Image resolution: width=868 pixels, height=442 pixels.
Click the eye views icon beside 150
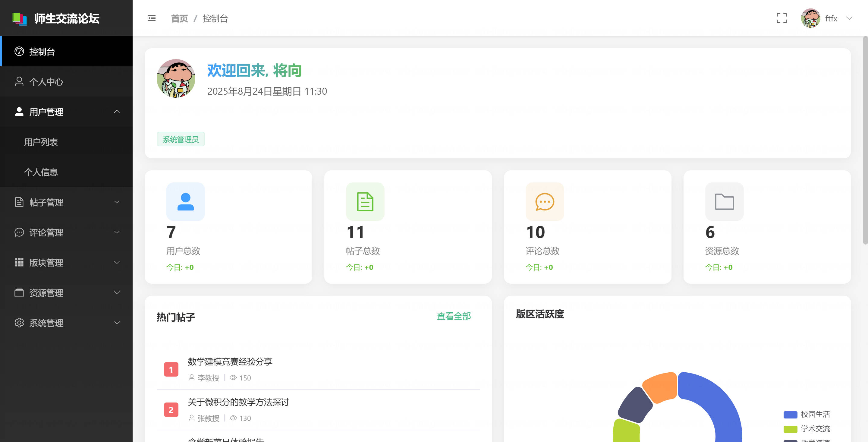click(233, 377)
